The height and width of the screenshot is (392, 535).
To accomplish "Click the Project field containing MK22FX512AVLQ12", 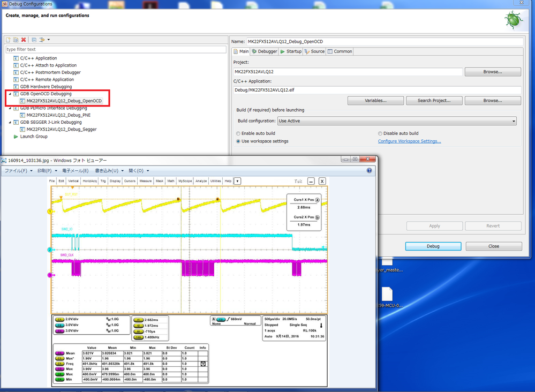I will point(348,72).
